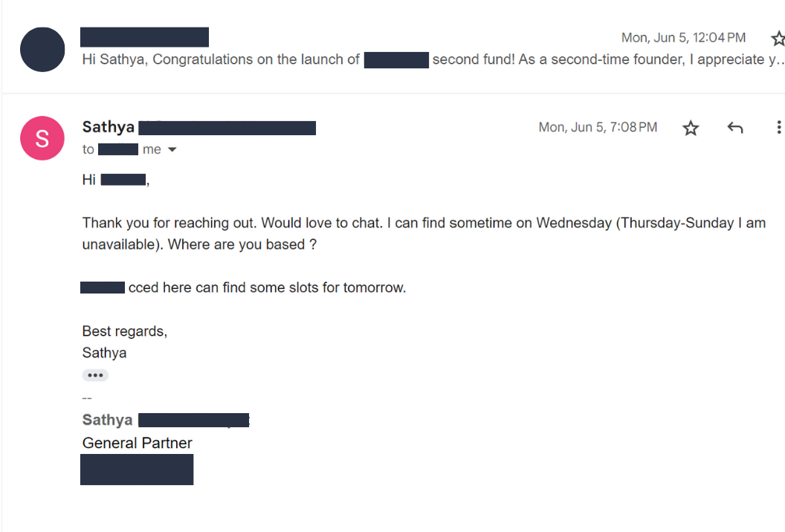Click the redacted recipient after "to"
This screenshot has height=532, width=785.
[x=118, y=150]
